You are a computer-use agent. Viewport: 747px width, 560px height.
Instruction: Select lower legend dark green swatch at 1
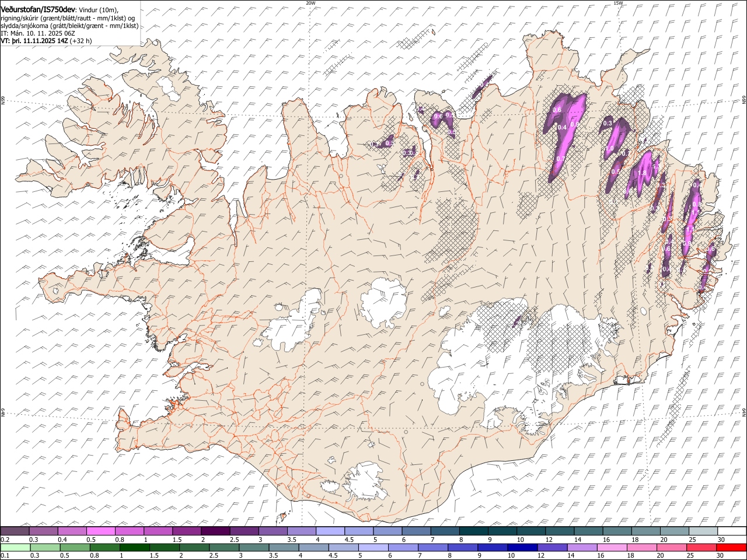point(134,548)
